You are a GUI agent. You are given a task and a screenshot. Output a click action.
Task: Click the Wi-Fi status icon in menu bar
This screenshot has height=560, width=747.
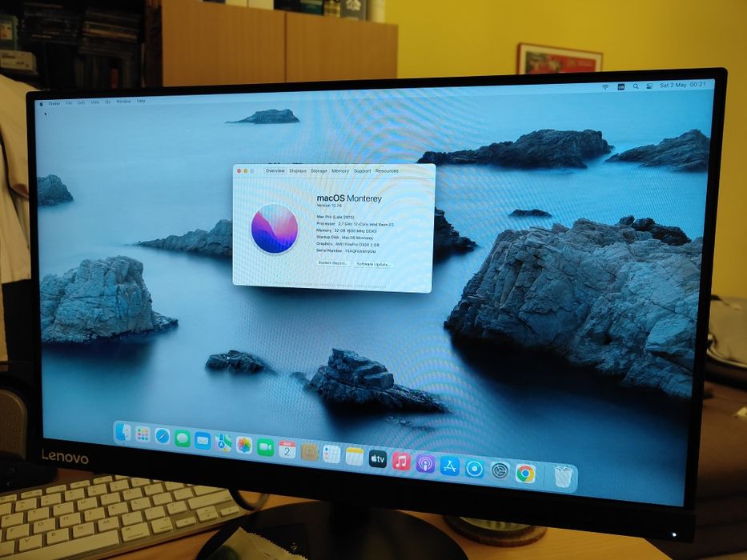(605, 86)
